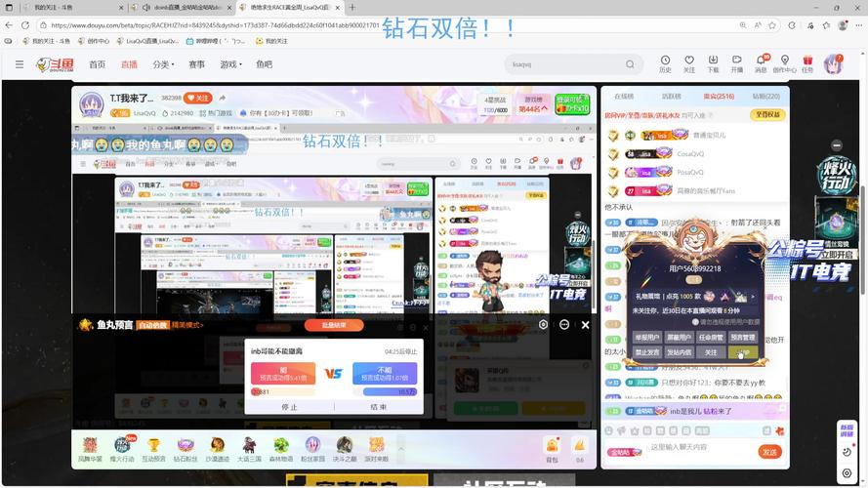Click 发送 send button in chat
The image size is (868, 488).
tap(769, 452)
